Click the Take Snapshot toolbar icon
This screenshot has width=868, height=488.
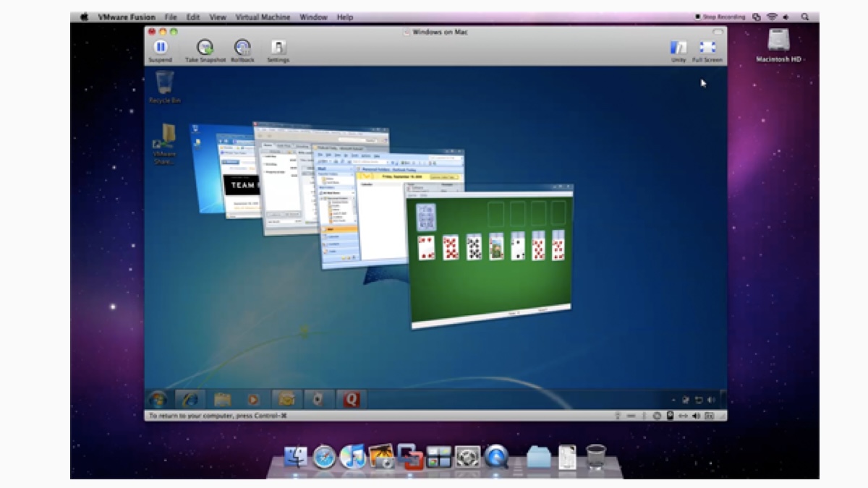(x=205, y=48)
